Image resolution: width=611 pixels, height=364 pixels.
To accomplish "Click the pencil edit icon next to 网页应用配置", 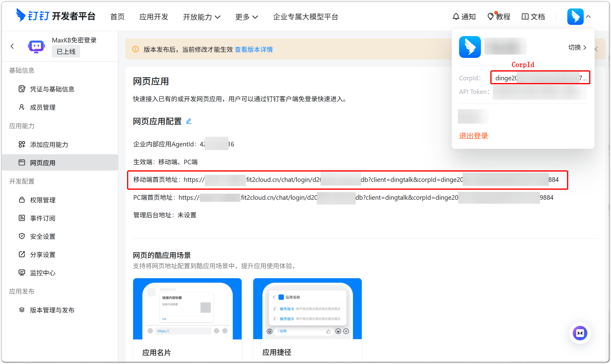I will [189, 121].
